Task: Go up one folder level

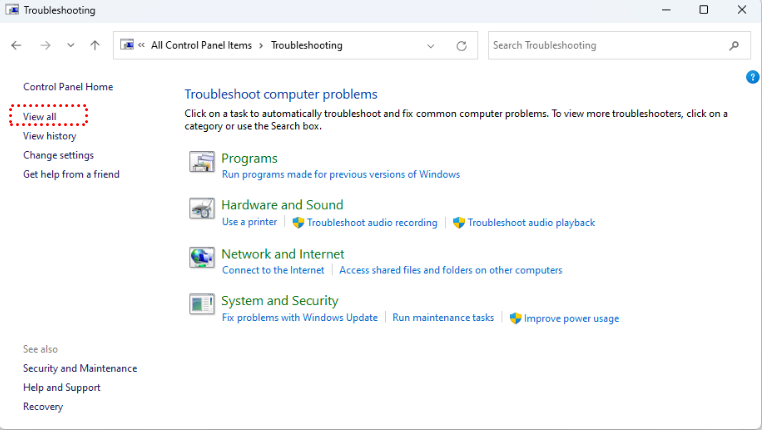Action: click(x=95, y=46)
